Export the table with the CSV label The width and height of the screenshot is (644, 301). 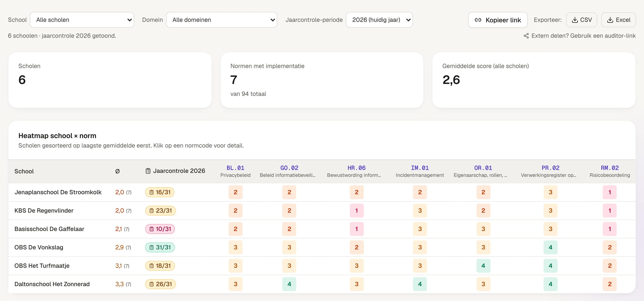[x=586, y=20]
